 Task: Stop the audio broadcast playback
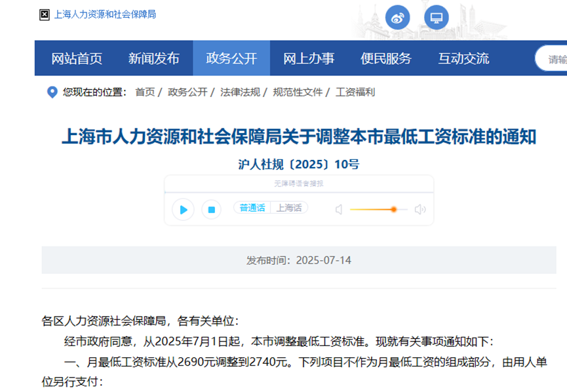point(211,210)
